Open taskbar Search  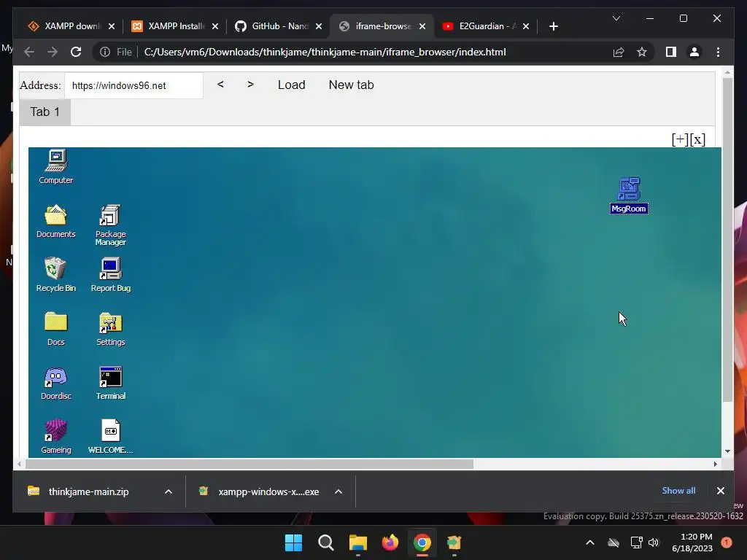(326, 542)
